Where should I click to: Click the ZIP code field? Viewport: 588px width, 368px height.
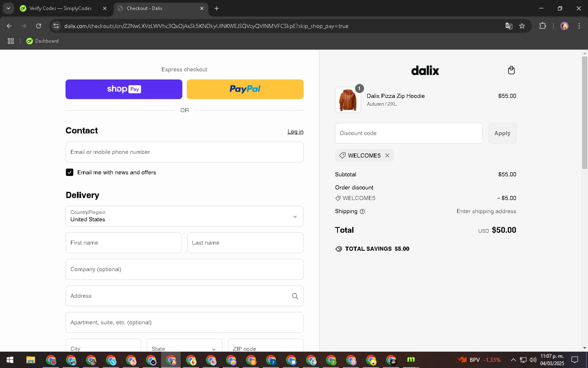[266, 346]
